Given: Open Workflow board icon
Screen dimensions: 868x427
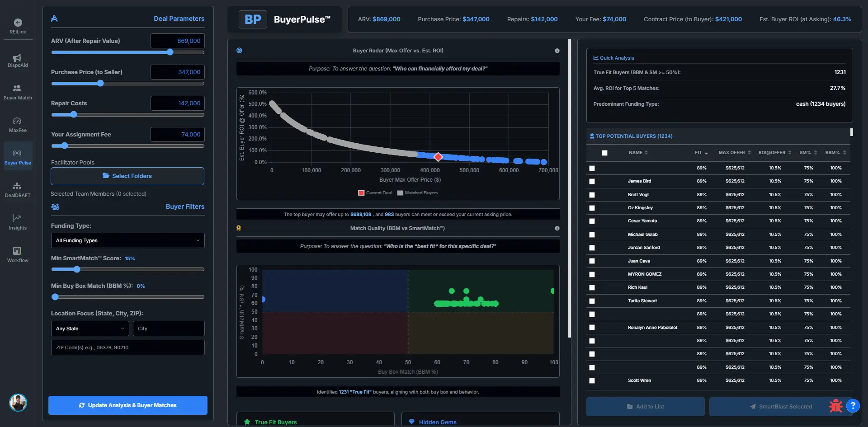Looking at the screenshot, I should (x=17, y=251).
